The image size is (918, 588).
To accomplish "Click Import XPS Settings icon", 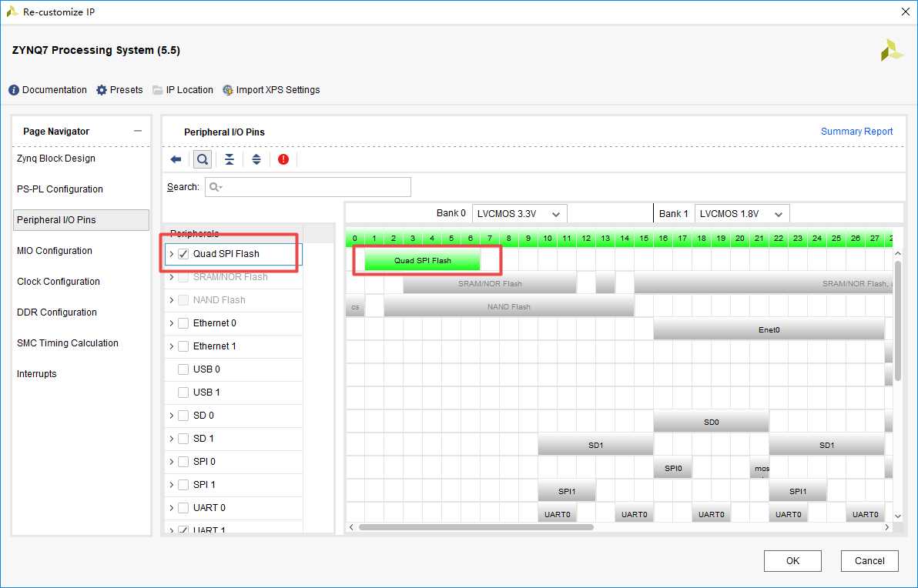I will click(228, 90).
